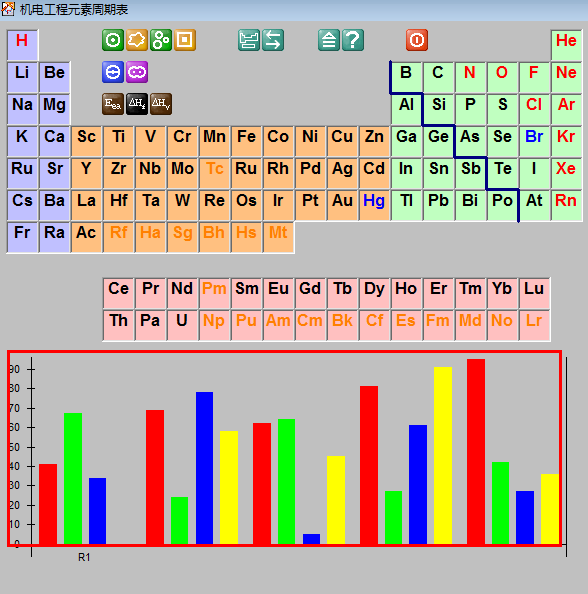Click the application icon in the title bar
Viewport: 588px width, 594px height.
click(x=8, y=9)
